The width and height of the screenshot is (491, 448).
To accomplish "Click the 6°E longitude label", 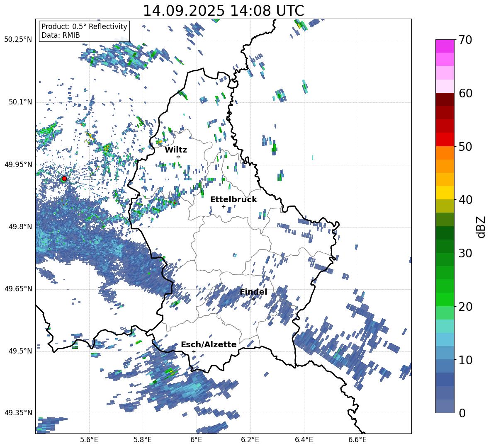I will pyautogui.click(x=196, y=440).
